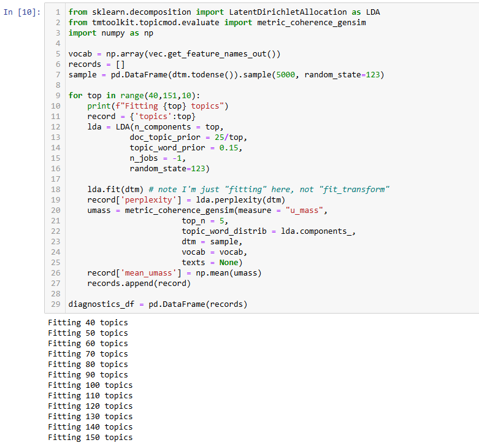The height and width of the screenshot is (448, 479).
Task: Click the topic_word_distrib = lda.components_ line
Action: [x=269, y=231]
